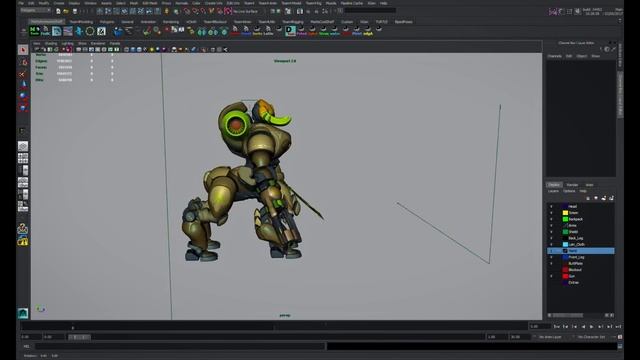Click the New Scene icon
The width and height of the screenshot is (640, 360).
[58, 11]
